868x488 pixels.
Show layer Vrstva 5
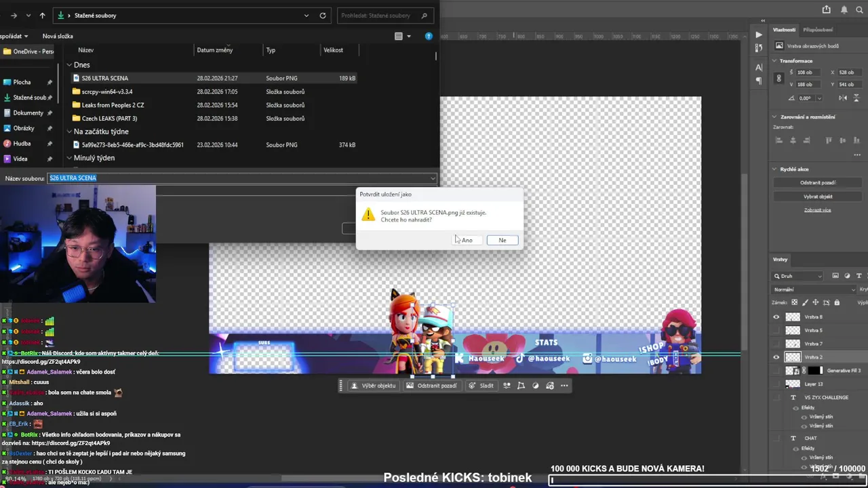pos(776,330)
